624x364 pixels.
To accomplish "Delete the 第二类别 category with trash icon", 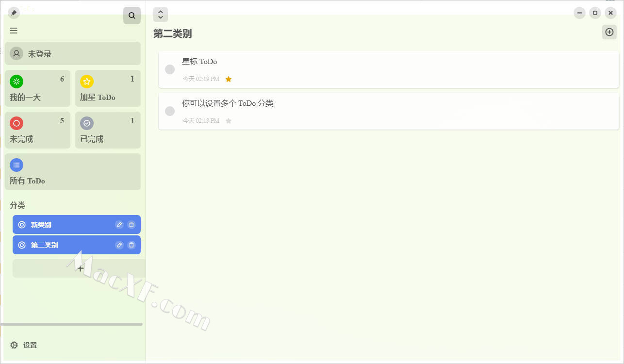I will point(131,245).
